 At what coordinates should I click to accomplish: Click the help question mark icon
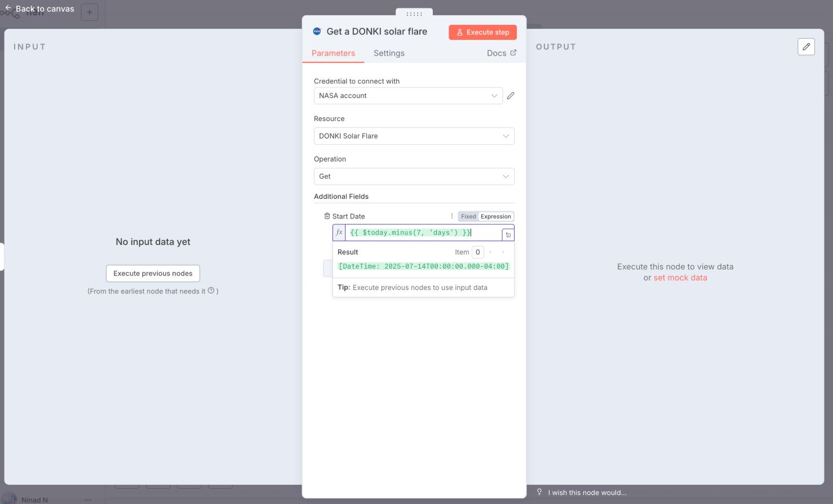(x=211, y=291)
